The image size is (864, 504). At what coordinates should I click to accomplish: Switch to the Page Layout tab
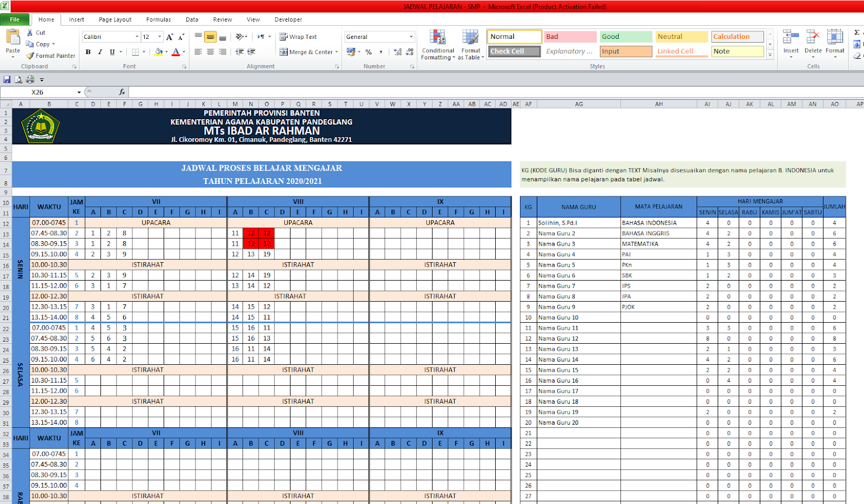click(115, 19)
